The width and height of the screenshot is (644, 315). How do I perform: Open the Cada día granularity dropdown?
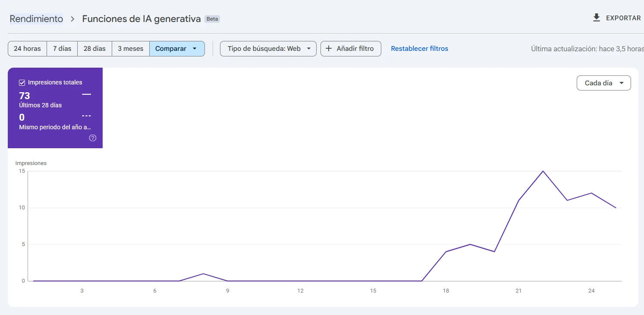tap(603, 83)
